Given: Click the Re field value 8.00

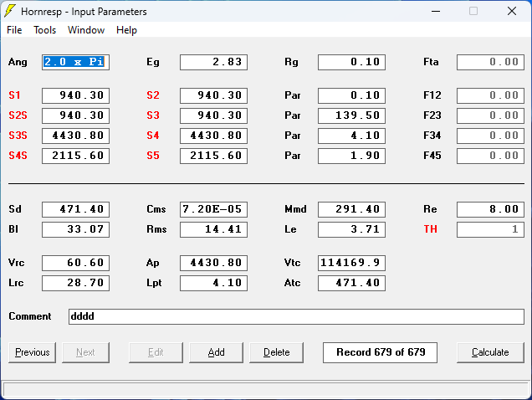Looking at the screenshot, I should tap(490, 209).
